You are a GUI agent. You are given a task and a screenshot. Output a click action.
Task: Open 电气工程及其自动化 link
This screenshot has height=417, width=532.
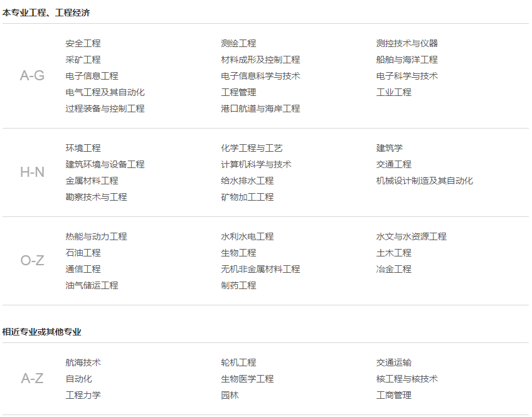105,92
